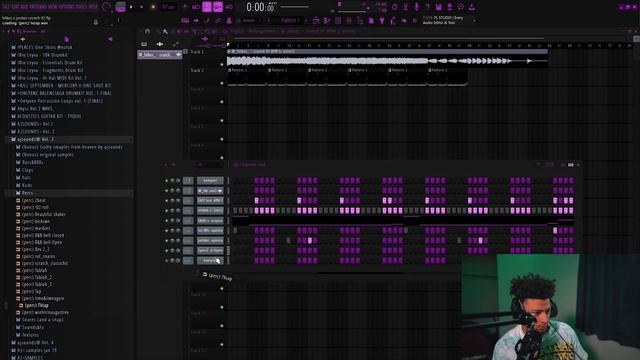Viewport: 640px width, 360px height.
Task: Click the top Sampler channel name button
Action: point(210,180)
